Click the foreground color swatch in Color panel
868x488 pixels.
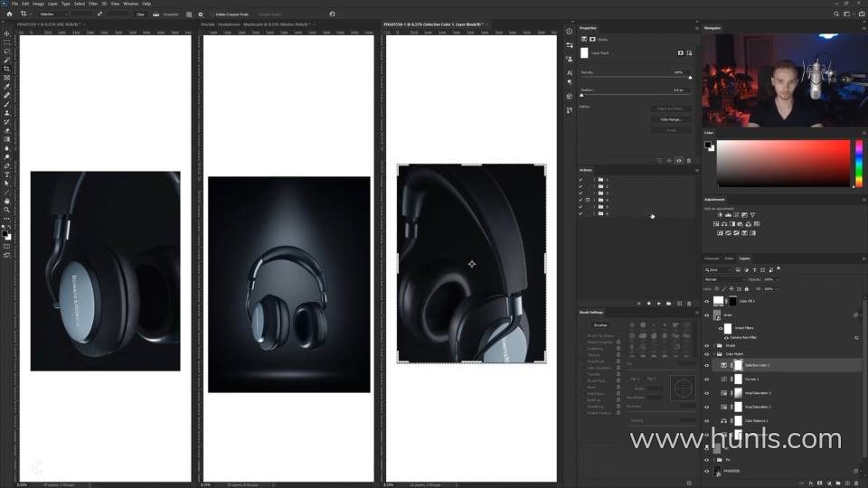point(707,145)
